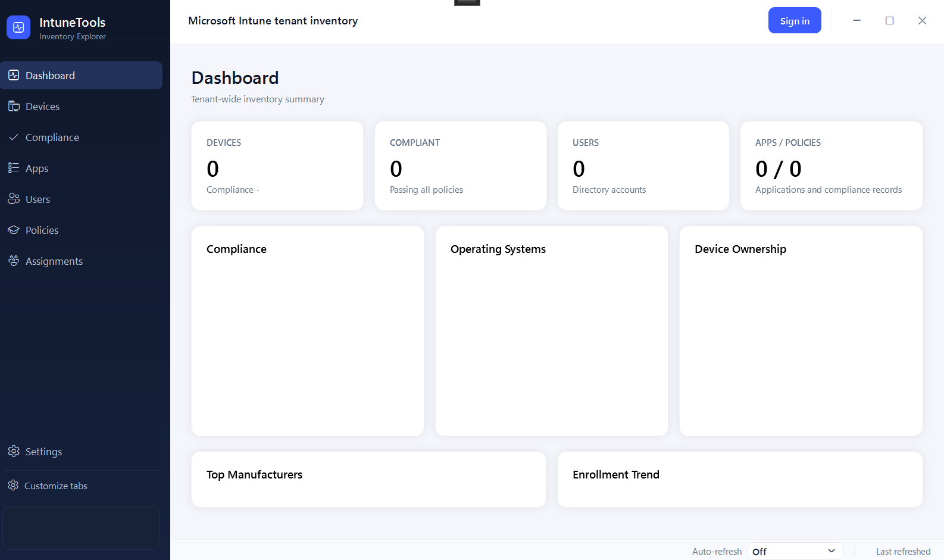The height and width of the screenshot is (560, 944).
Task: Click 'Directory accounts' text
Action: (609, 190)
